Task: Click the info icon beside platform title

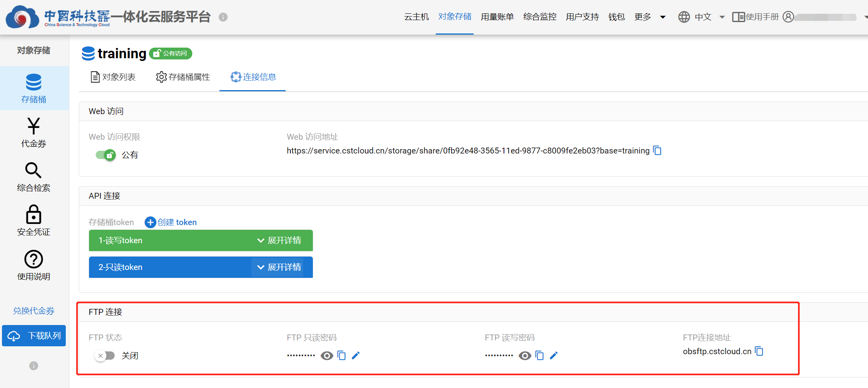Action: coord(223,17)
